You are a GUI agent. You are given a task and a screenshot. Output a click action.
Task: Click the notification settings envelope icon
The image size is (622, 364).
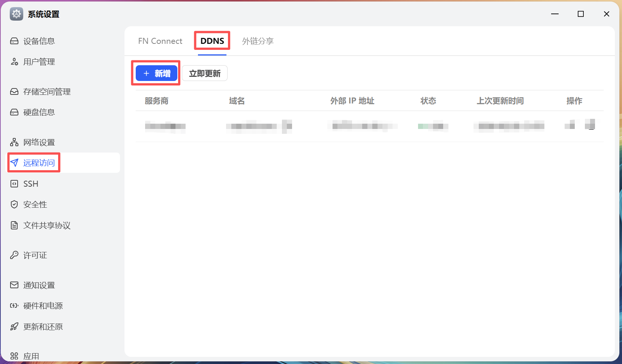pyautogui.click(x=14, y=285)
